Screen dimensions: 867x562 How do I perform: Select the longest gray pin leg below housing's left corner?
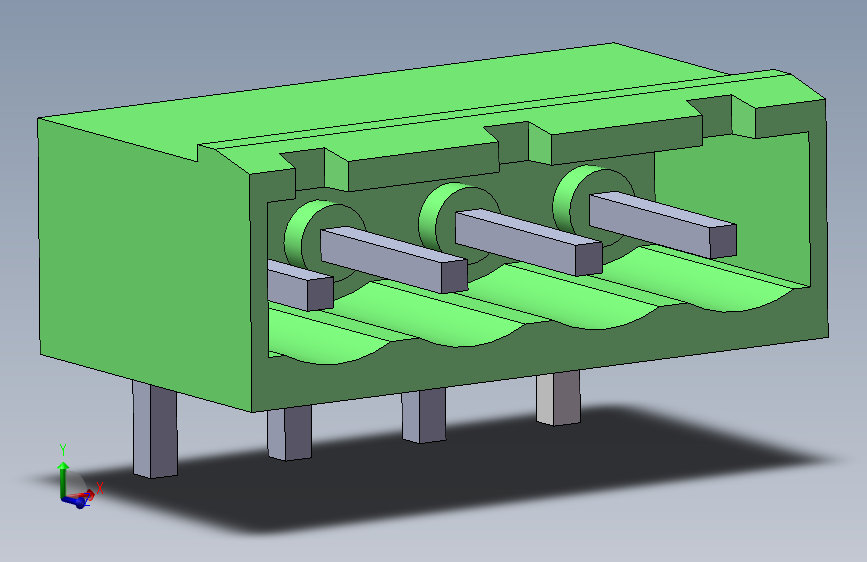pos(155,430)
